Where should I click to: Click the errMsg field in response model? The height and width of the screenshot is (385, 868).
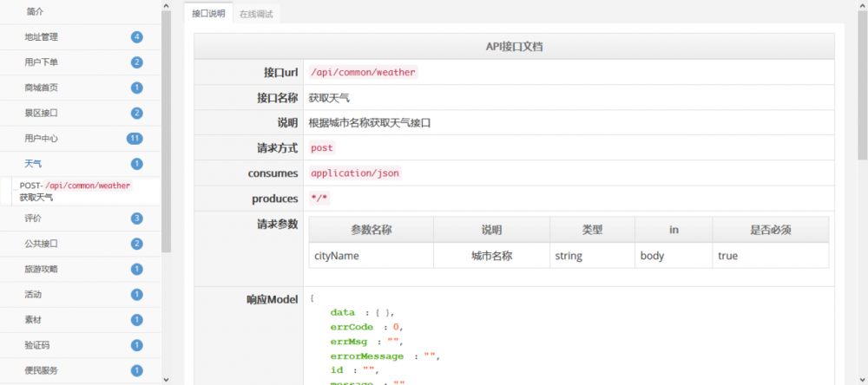pos(348,342)
